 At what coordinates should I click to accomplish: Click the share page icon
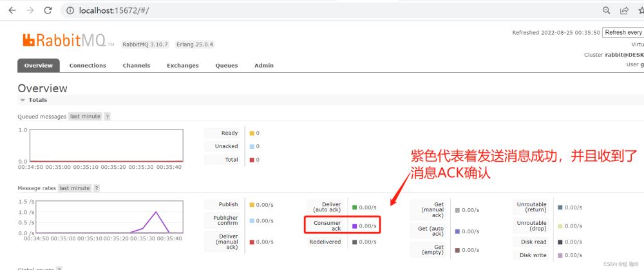point(624,11)
